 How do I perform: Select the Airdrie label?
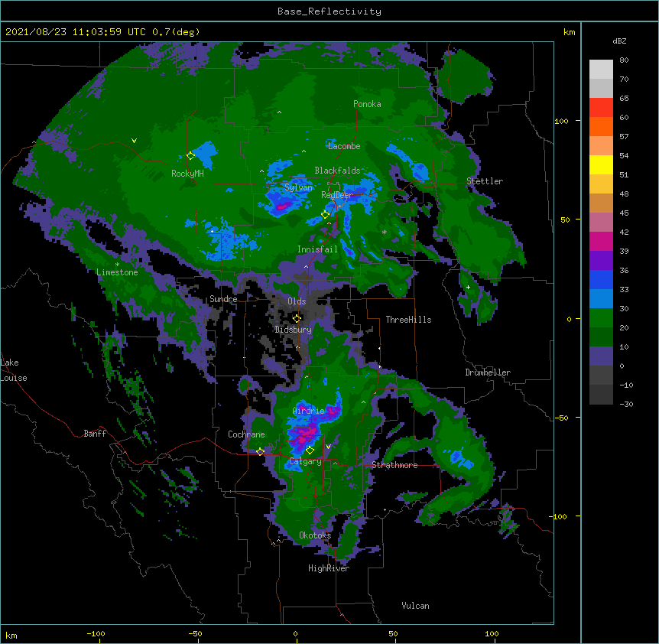[309, 411]
